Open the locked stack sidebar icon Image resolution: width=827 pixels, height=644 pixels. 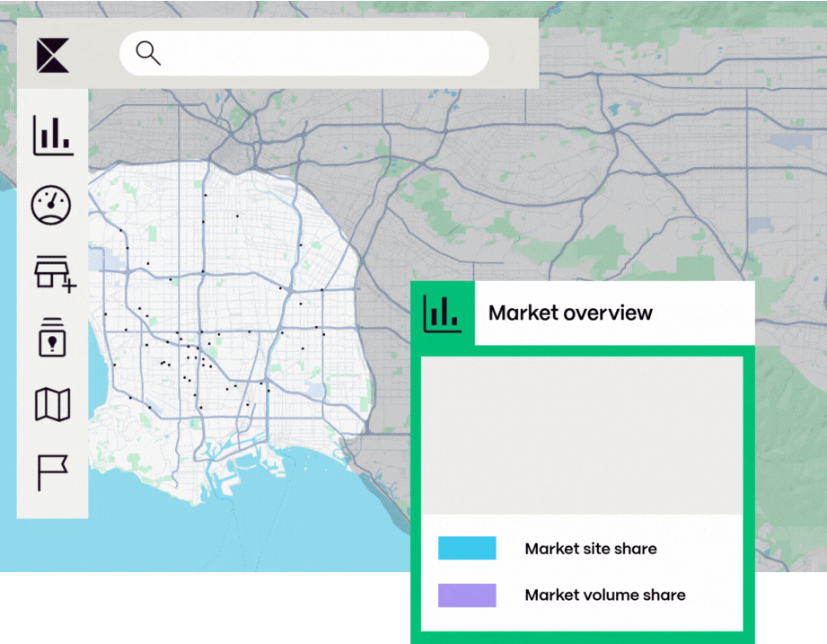(52, 338)
